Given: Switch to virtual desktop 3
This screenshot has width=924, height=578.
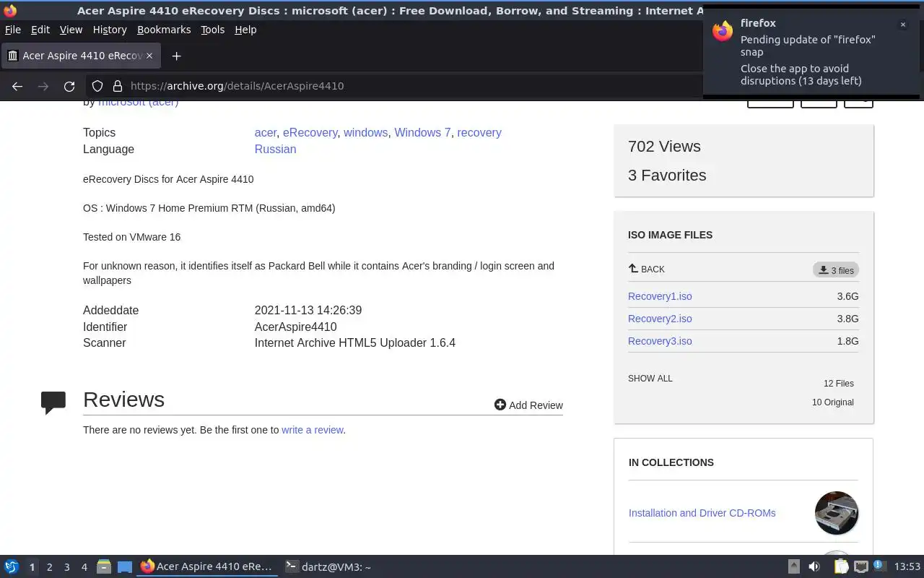Looking at the screenshot, I should click(x=66, y=567).
